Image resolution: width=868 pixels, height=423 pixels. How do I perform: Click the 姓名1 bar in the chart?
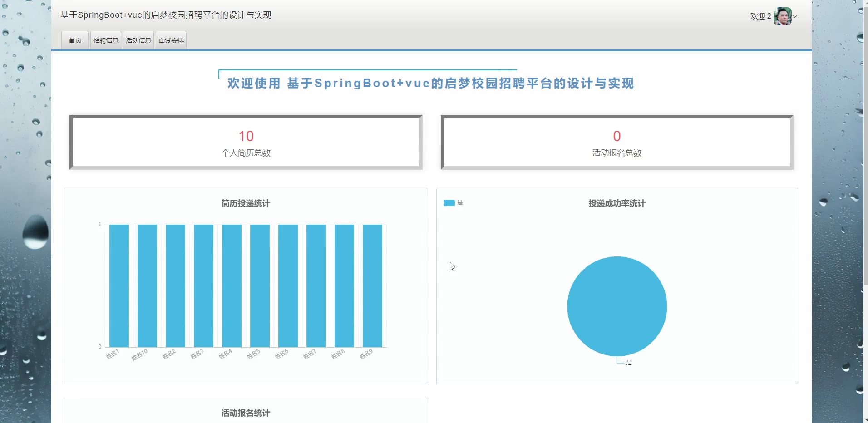tap(119, 286)
